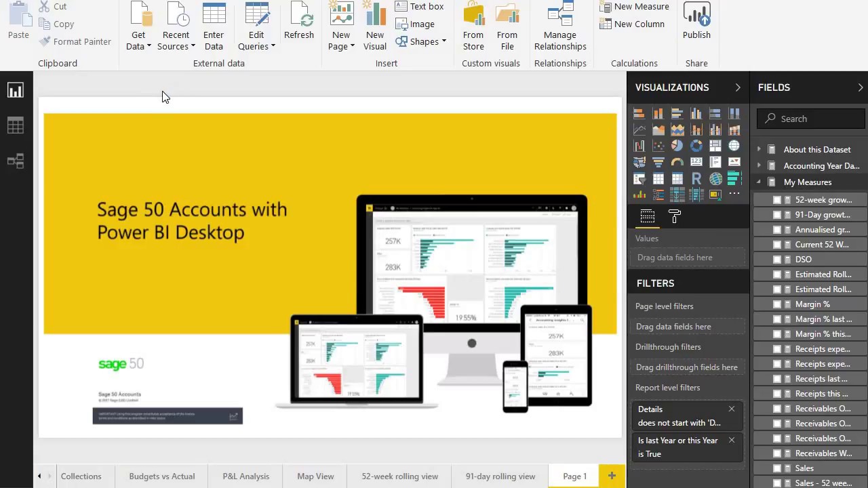Select the funnel chart visual
Image resolution: width=868 pixels, height=488 pixels.
click(658, 162)
